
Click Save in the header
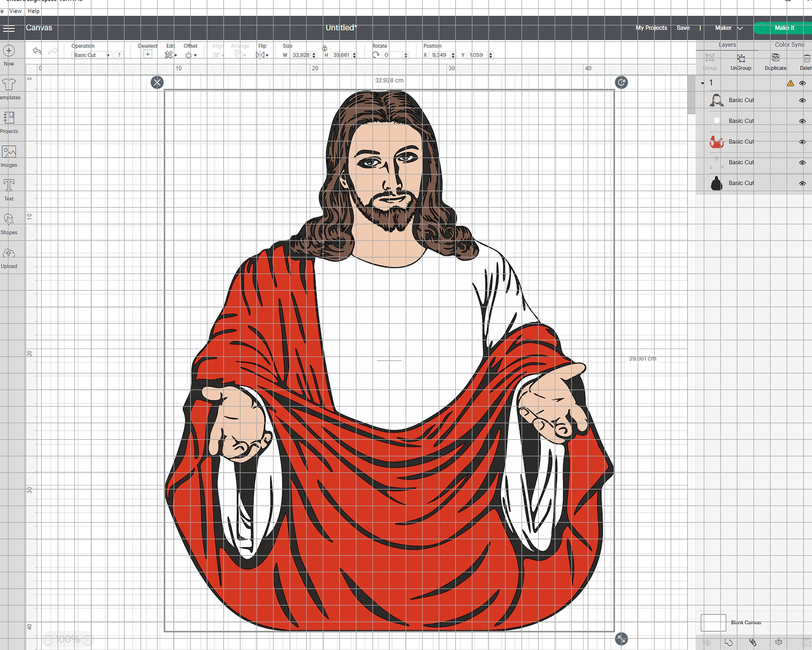pos(683,28)
